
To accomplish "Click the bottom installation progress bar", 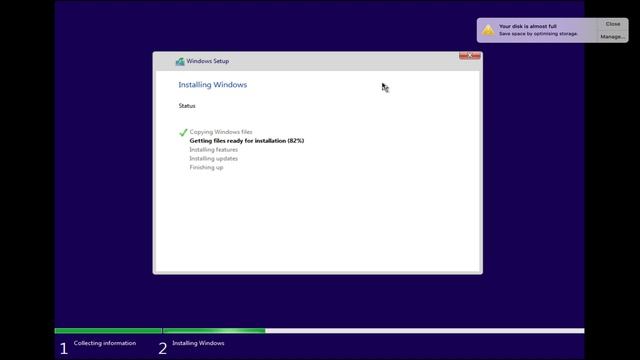I will tap(320, 331).
